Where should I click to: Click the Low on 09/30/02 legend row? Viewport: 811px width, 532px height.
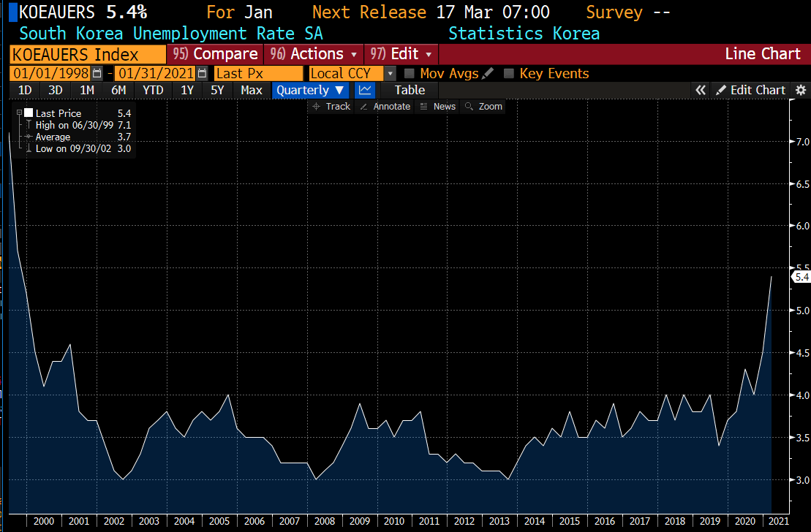(x=78, y=148)
